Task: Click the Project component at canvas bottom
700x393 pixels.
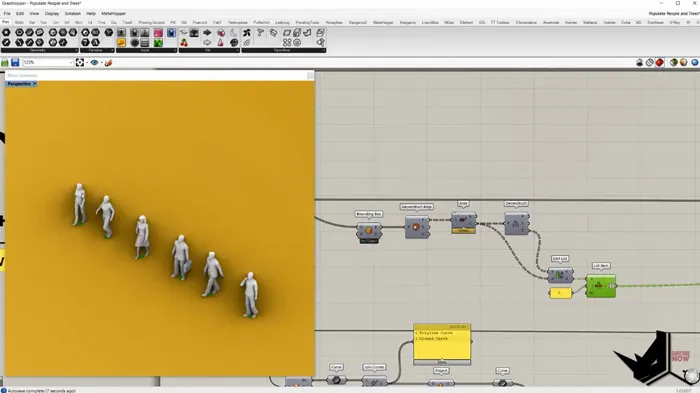Action: coord(441,383)
